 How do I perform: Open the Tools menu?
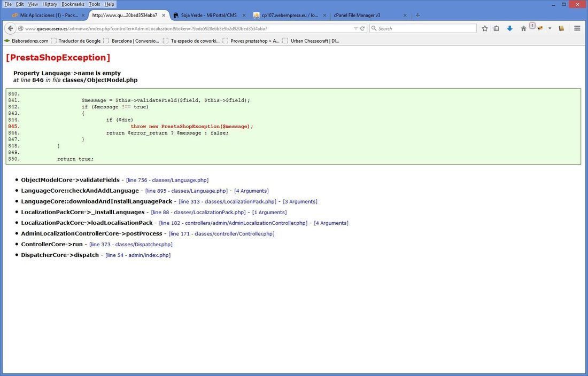[x=94, y=4]
